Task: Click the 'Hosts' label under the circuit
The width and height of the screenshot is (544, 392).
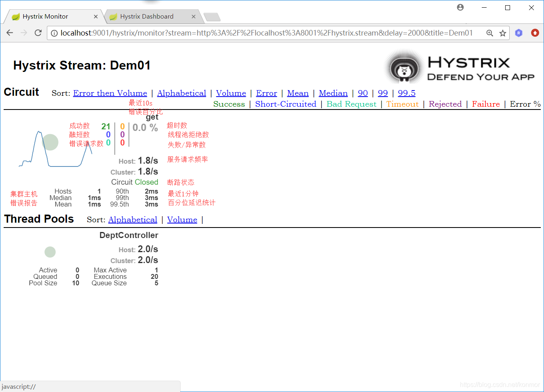Action: 63,192
